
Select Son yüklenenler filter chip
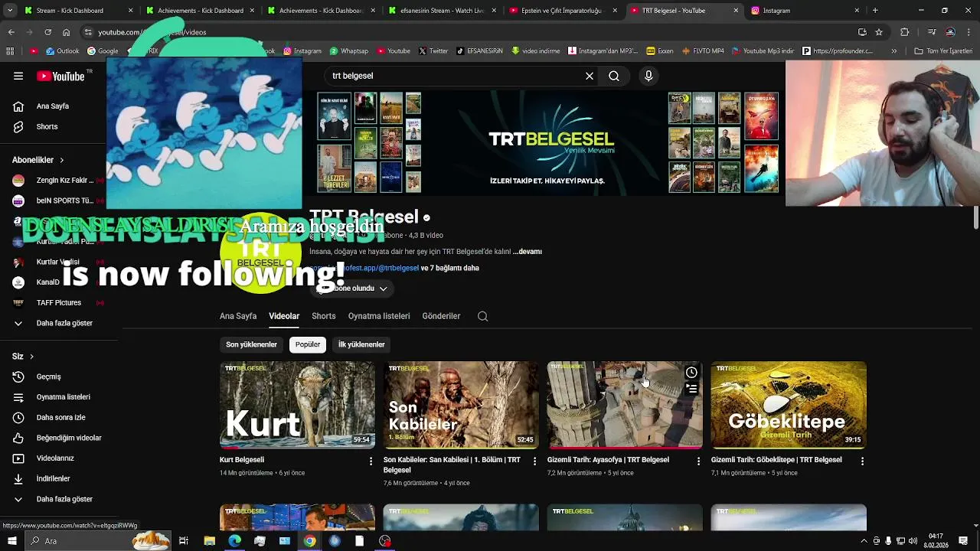(251, 344)
